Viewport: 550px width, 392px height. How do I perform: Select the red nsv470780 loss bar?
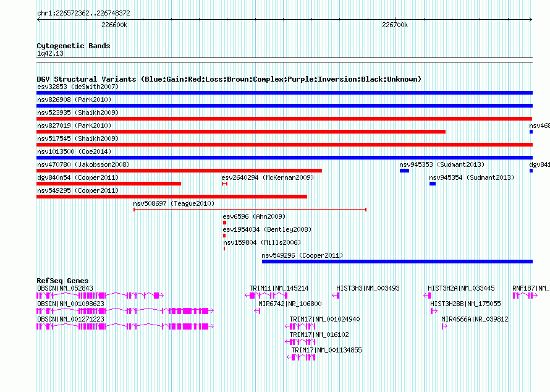[179, 171]
